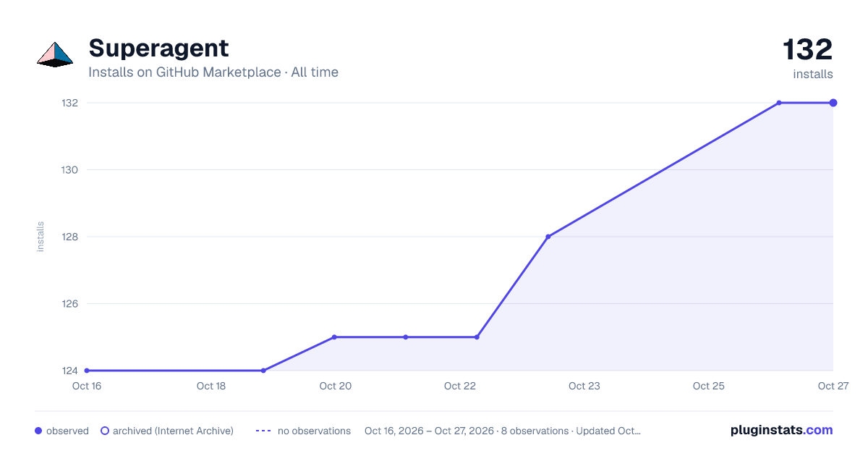Click the filled observed legend dot

pos(38,431)
